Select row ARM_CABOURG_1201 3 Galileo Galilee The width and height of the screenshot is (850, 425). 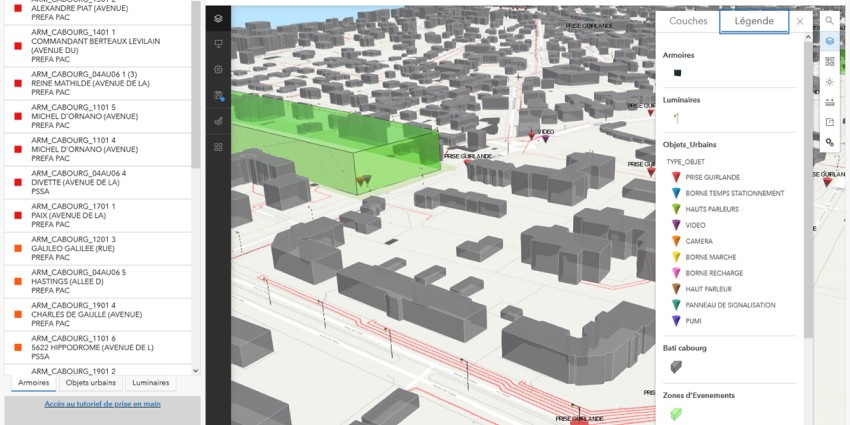98,249
